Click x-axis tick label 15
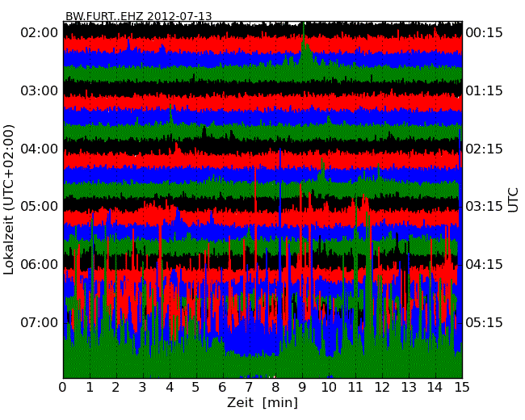The width and height of the screenshot is (525, 420). tap(462, 387)
